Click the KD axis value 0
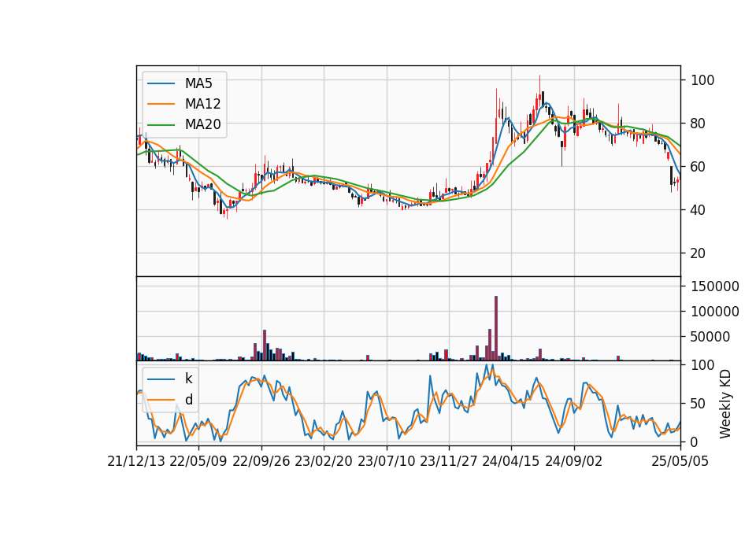 coord(695,441)
